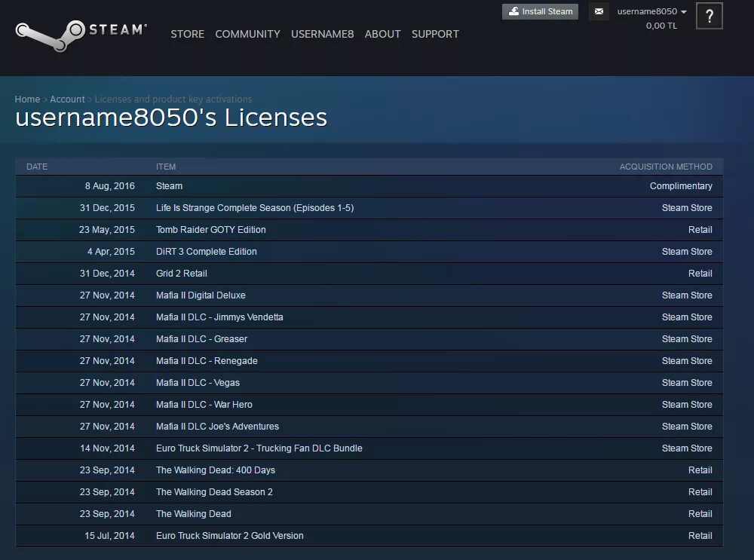The height and width of the screenshot is (560, 754).
Task: Select Grid 2 Retail entry
Action: [x=181, y=274]
